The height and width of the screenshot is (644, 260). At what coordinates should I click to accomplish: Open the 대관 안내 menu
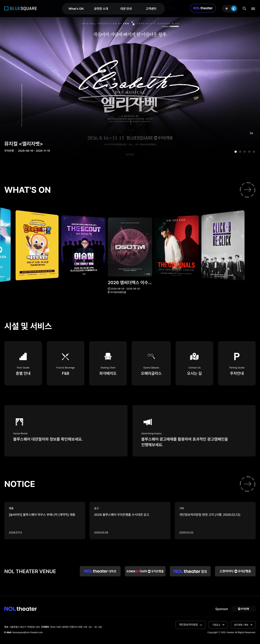[126, 9]
